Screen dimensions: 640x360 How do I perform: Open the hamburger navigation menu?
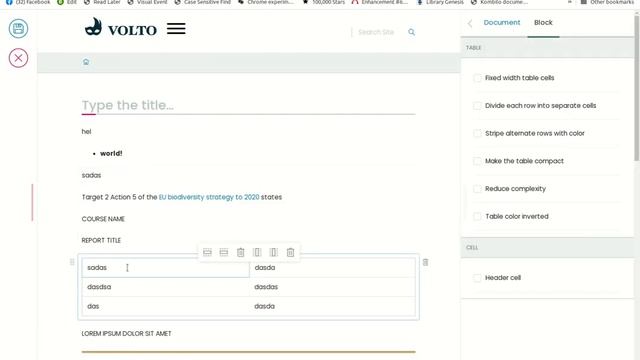tap(176, 29)
